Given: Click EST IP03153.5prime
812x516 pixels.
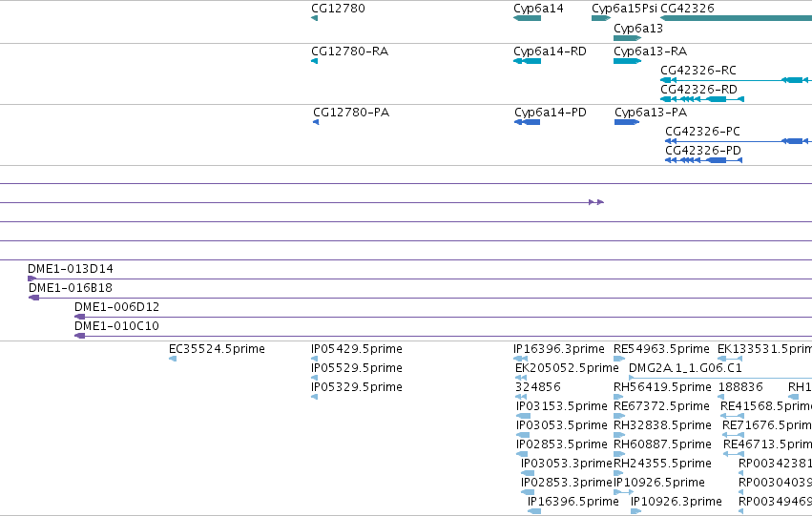Looking at the screenshot, I should pos(561,406).
